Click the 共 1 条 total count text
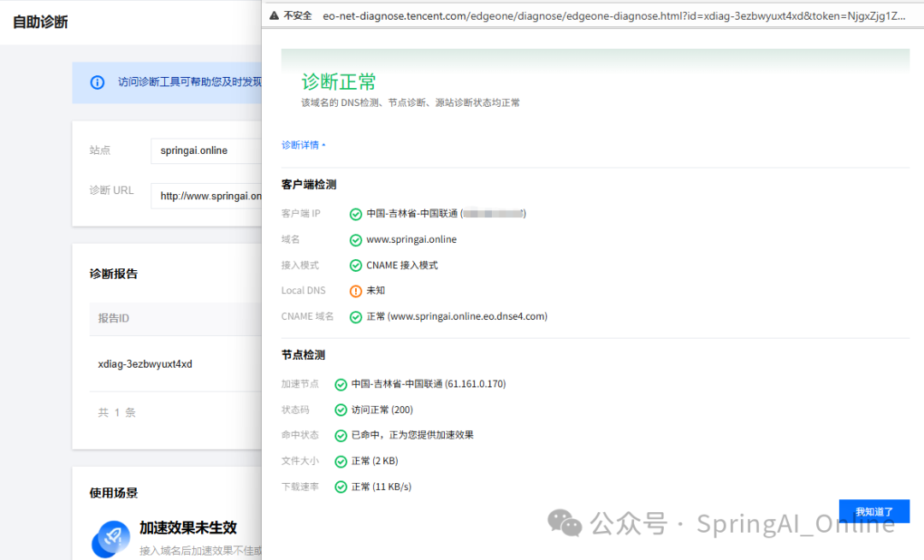This screenshot has height=560, width=924. click(116, 413)
